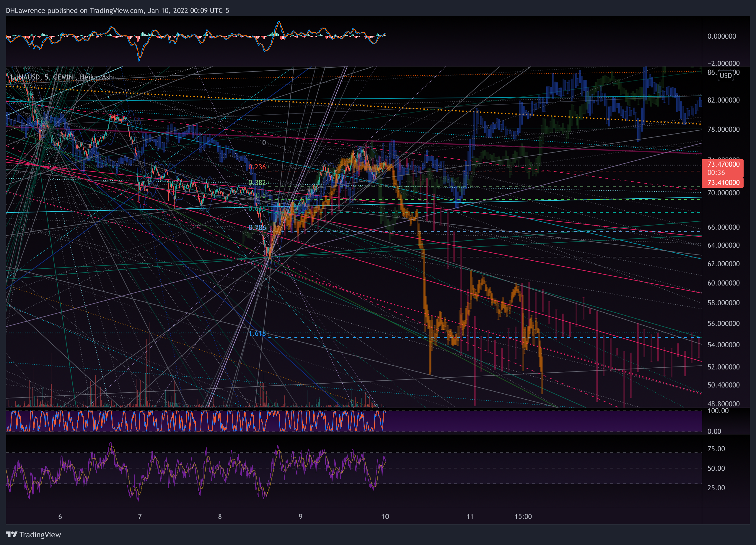Click date label 7 on time axis
This screenshot has width=756, height=545.
click(140, 517)
